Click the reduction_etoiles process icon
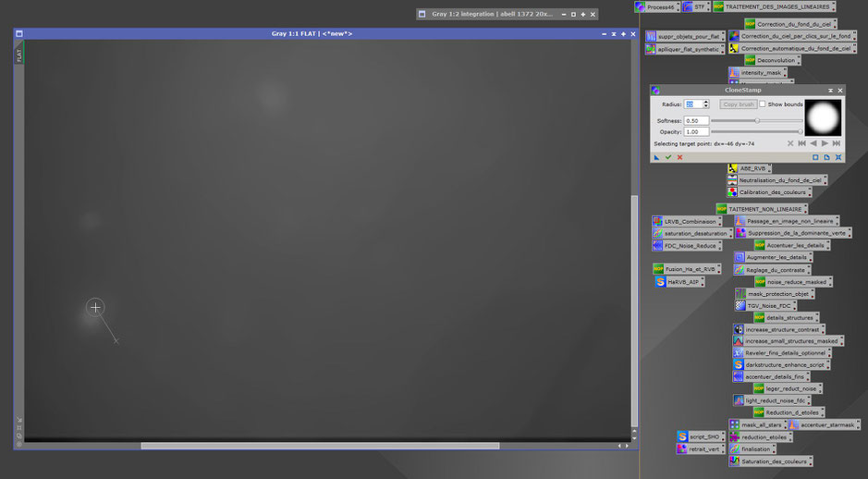Image resolution: width=868 pixels, height=479 pixels. click(760, 437)
